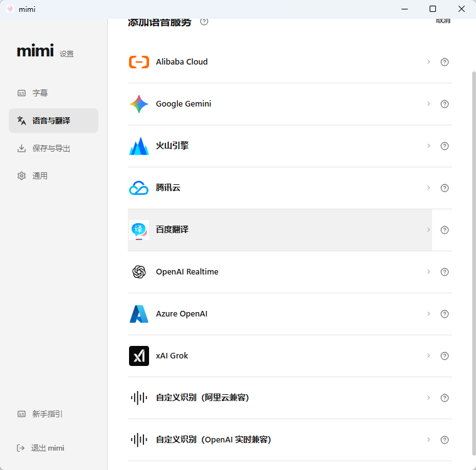Viewport: 476px width, 470px height.
Task: Expand 百度翻译 chevron arrow
Action: pyautogui.click(x=428, y=230)
